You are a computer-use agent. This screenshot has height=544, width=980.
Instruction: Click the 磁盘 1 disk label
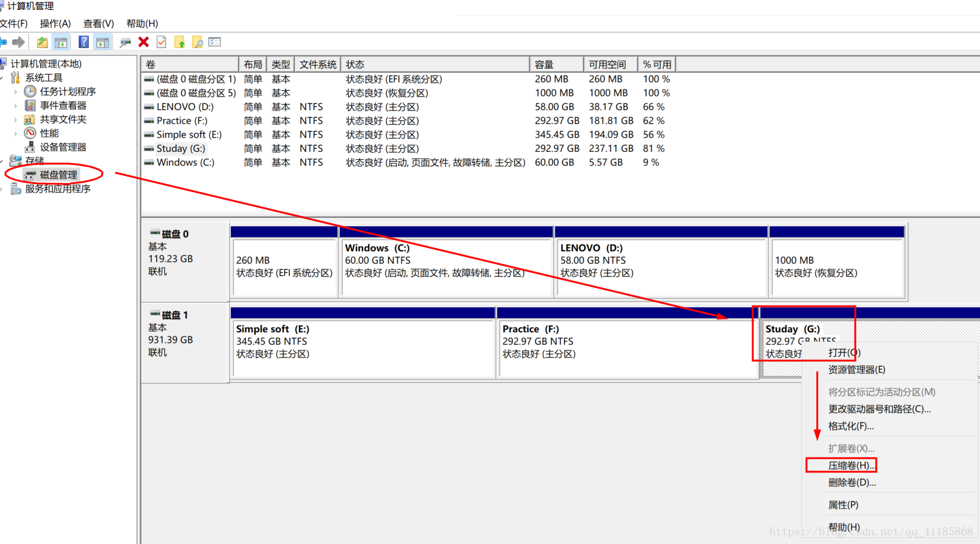pyautogui.click(x=175, y=316)
